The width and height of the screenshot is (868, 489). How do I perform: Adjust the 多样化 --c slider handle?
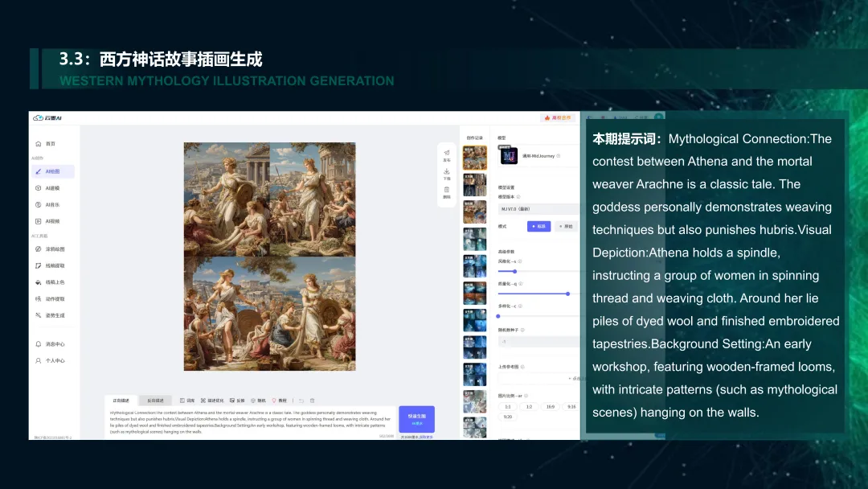498,316
